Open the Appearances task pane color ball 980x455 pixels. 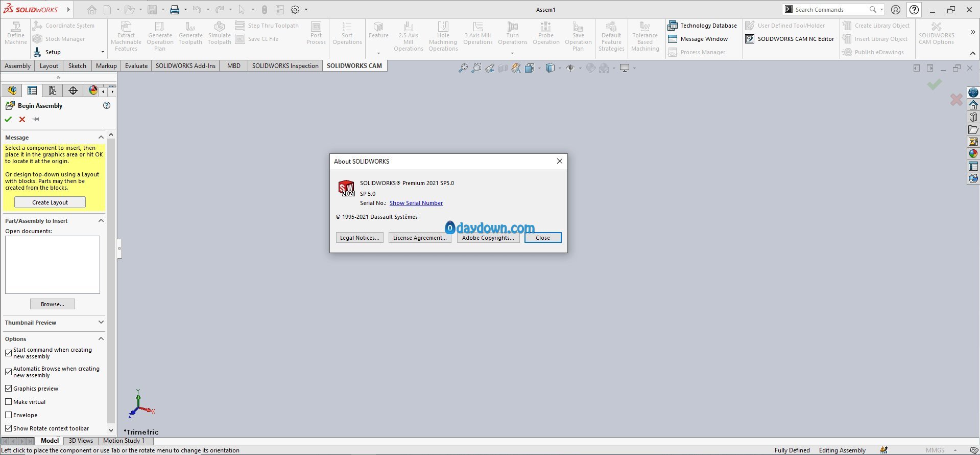(x=973, y=154)
